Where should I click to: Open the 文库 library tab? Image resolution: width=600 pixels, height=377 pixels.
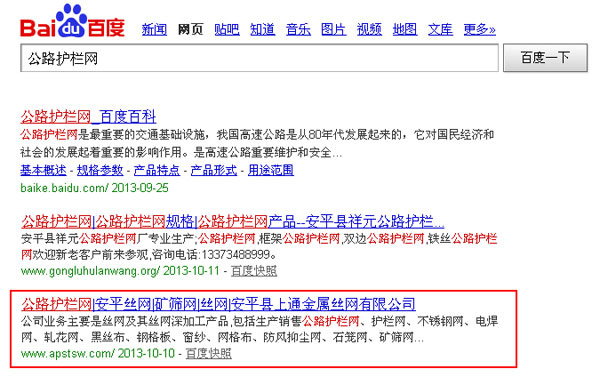[440, 29]
